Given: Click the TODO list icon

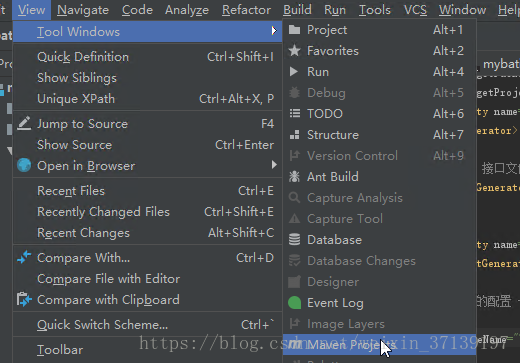Looking at the screenshot, I should [295, 114].
